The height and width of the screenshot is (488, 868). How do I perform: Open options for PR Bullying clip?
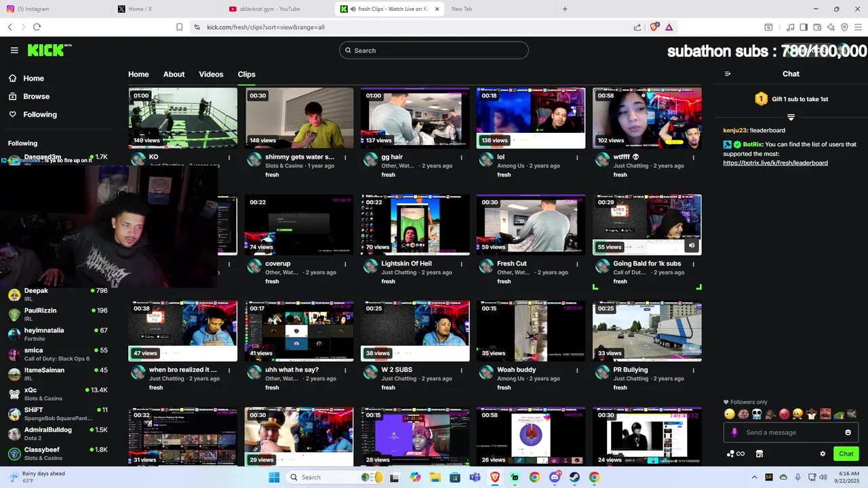(x=693, y=370)
